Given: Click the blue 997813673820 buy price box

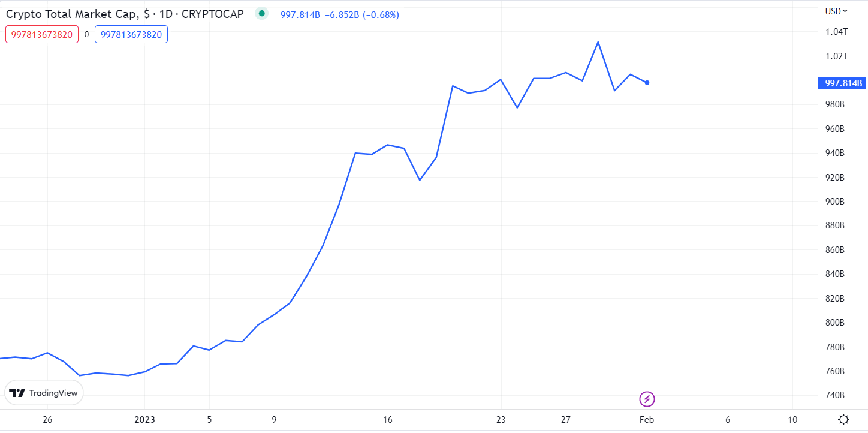Looking at the screenshot, I should click(131, 35).
